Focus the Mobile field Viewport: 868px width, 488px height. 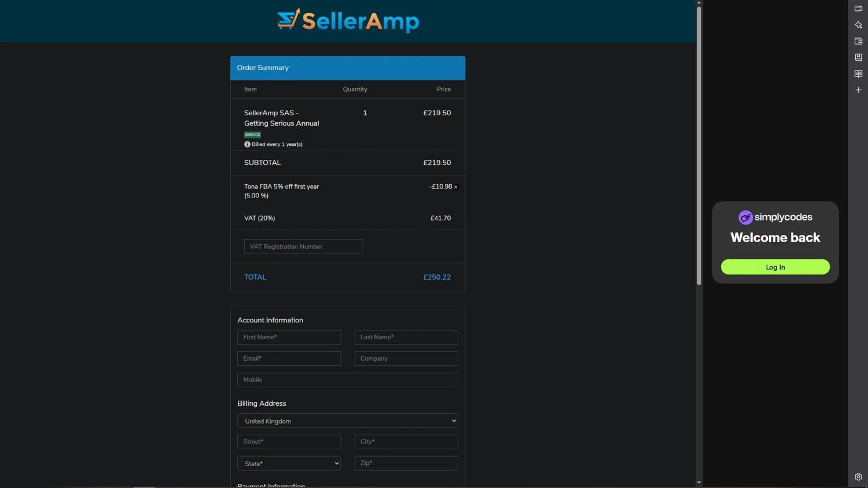tap(348, 380)
